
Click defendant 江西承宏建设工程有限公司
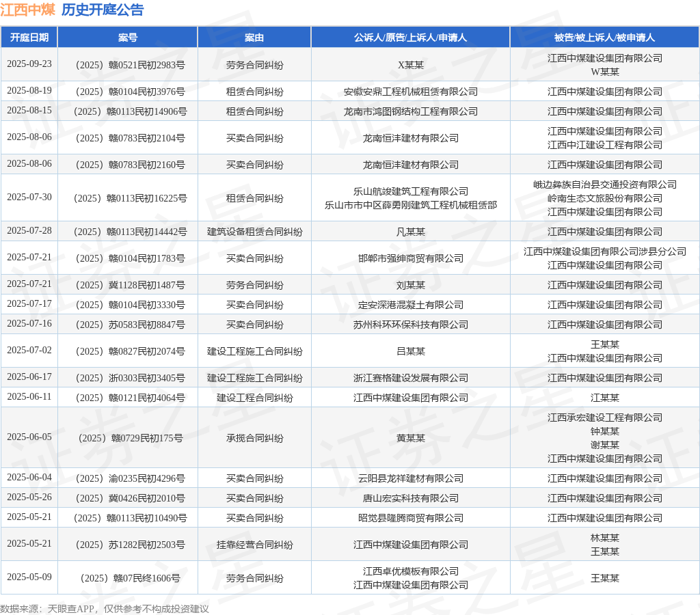point(605,418)
